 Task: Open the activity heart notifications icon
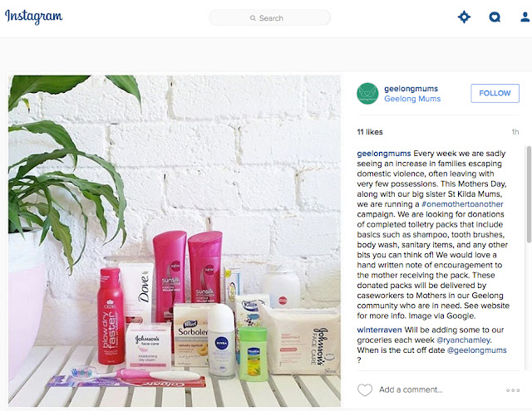[x=495, y=17]
